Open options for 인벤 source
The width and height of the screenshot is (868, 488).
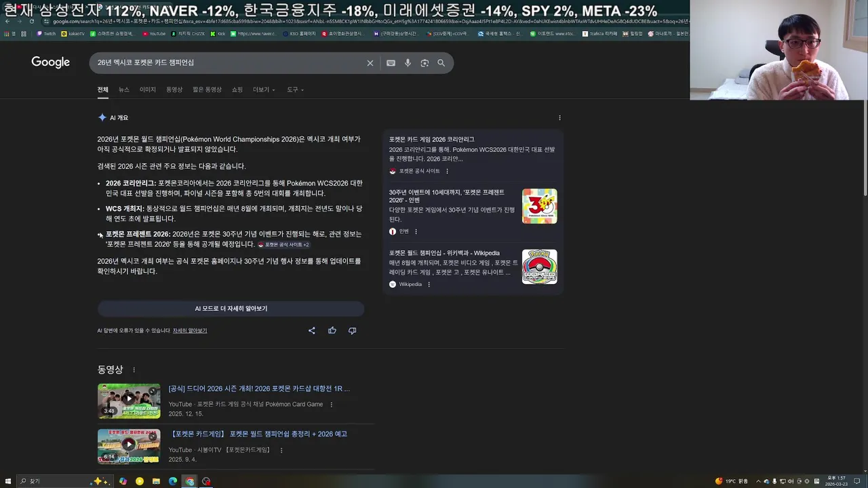(x=416, y=232)
